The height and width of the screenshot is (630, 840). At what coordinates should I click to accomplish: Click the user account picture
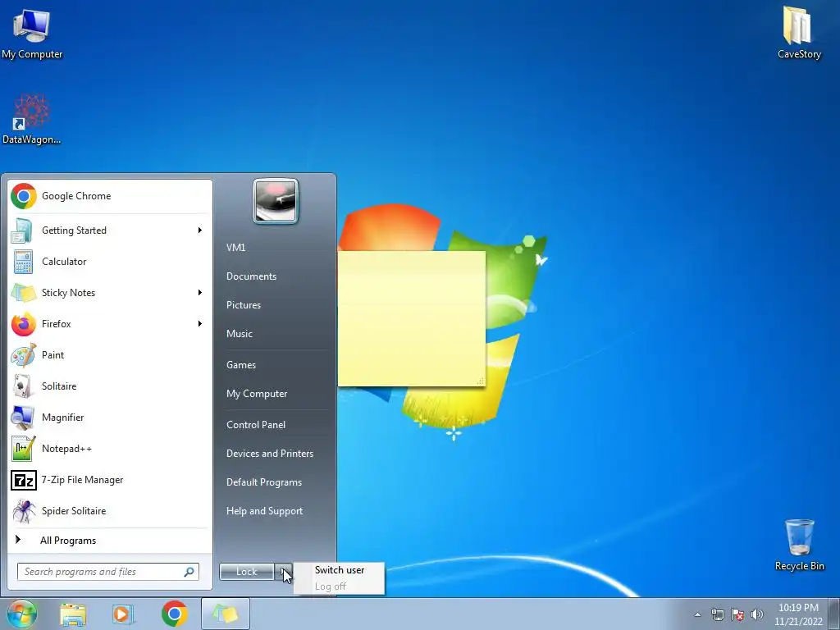tap(276, 201)
